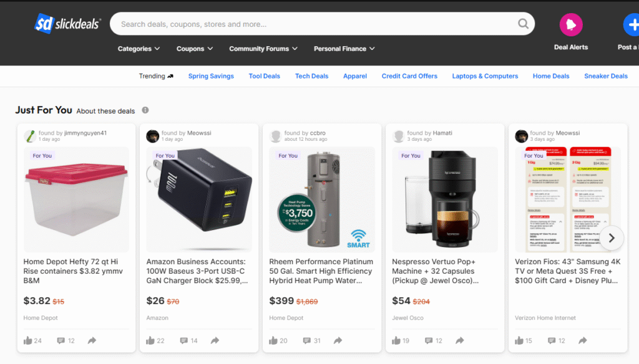Screen dimensions: 639x364
Task: Open the Nespresso coffee machine image
Action: (x=445, y=199)
